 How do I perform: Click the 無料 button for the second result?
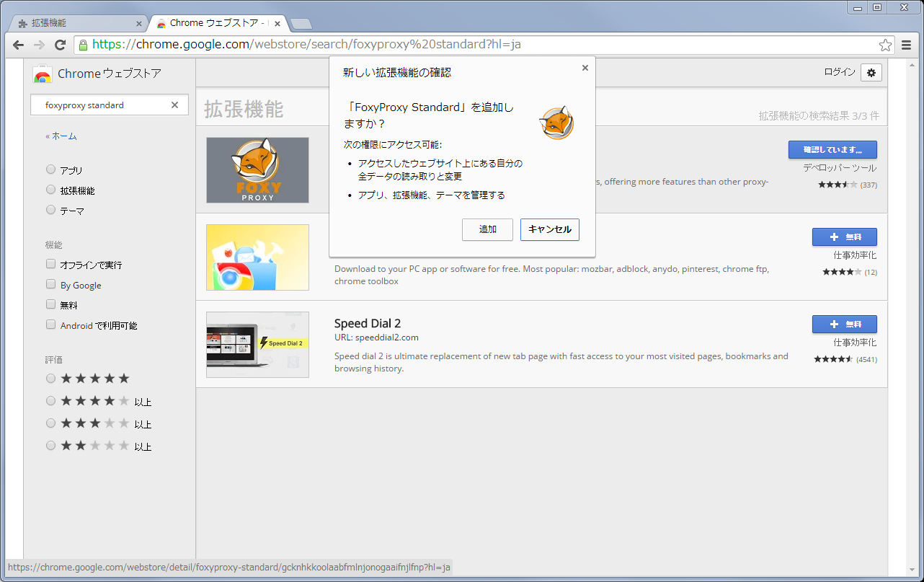844,237
